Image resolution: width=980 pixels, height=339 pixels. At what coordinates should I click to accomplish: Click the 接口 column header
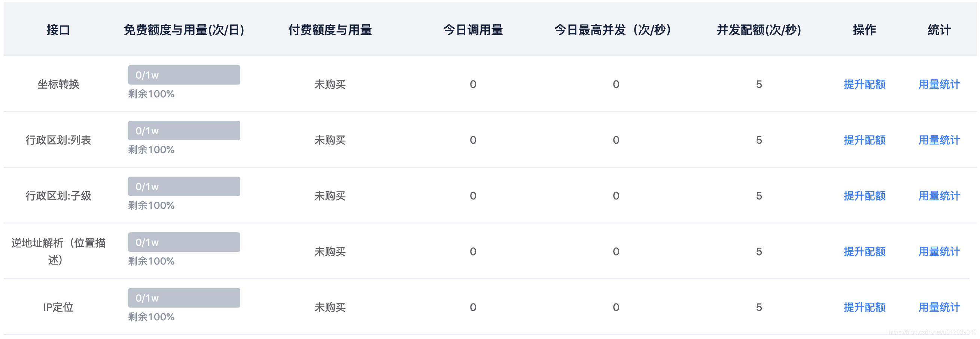click(x=58, y=30)
